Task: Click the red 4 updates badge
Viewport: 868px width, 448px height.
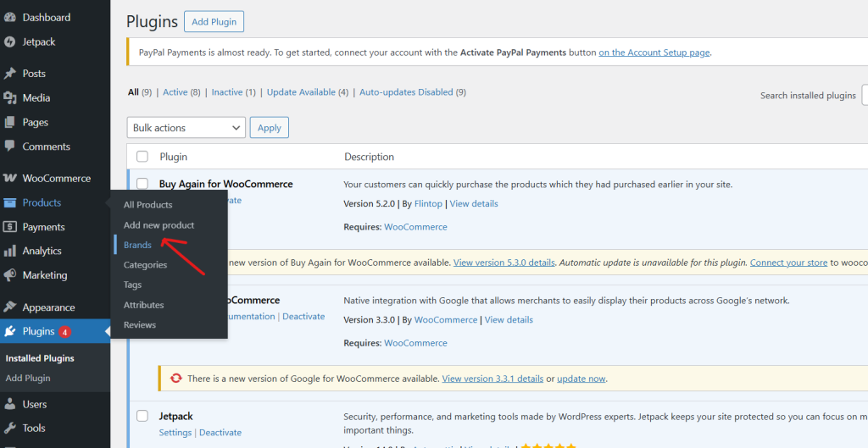Action: pos(64,332)
